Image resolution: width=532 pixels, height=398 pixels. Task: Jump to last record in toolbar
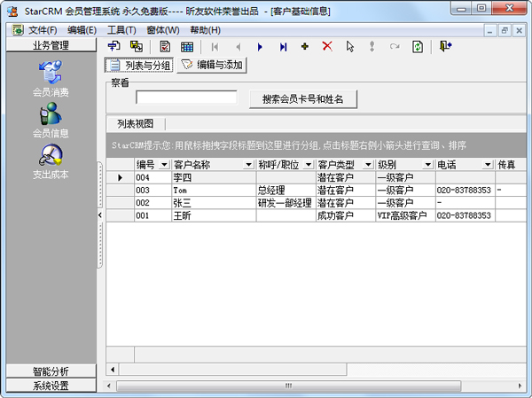pyautogui.click(x=283, y=46)
